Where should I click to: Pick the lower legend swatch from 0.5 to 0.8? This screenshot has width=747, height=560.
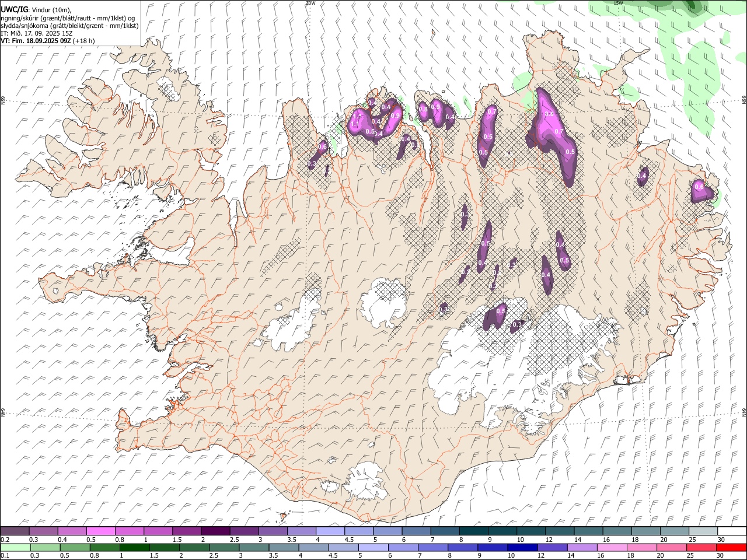pyautogui.click(x=75, y=547)
